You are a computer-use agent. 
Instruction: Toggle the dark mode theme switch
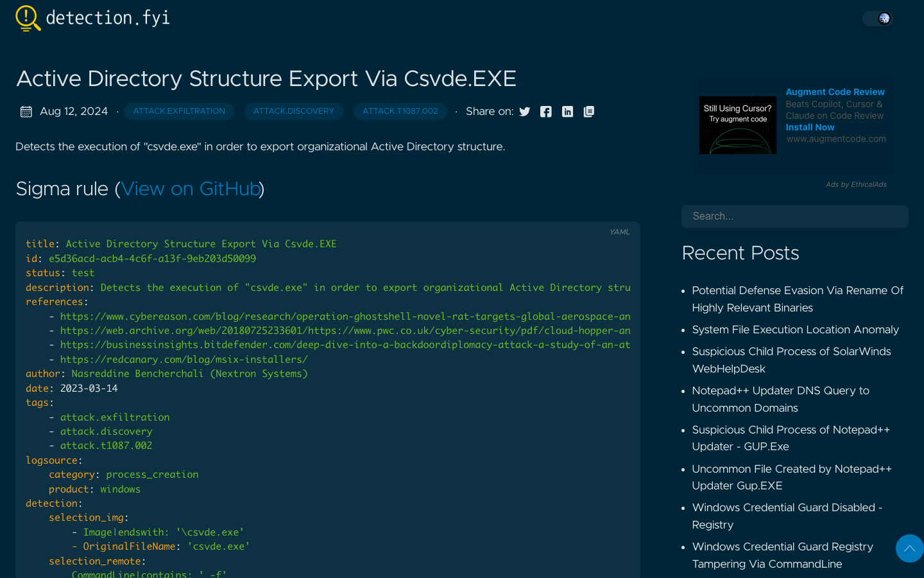point(877,19)
